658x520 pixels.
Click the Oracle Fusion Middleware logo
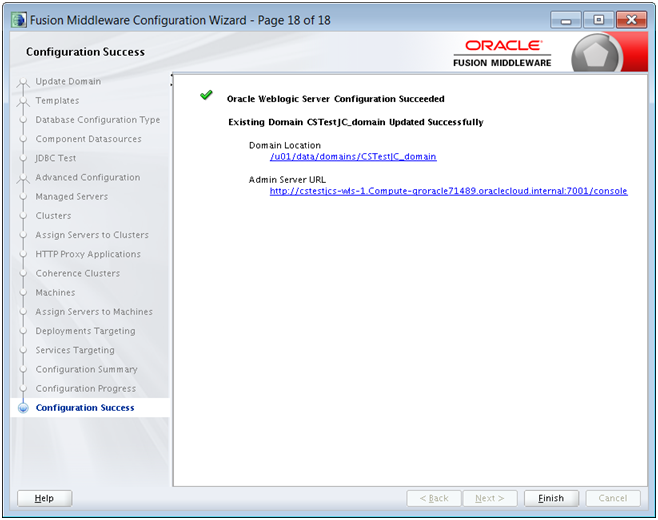coord(502,53)
